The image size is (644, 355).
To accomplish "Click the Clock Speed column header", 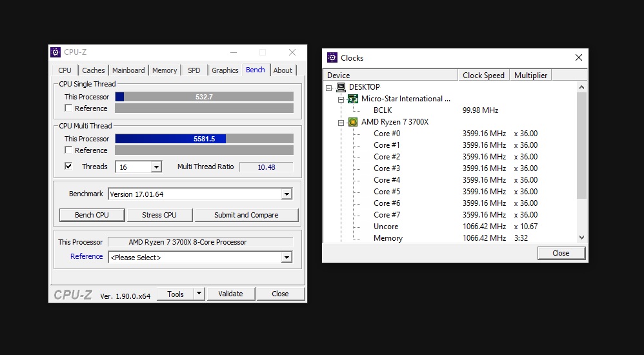I will 484,75.
